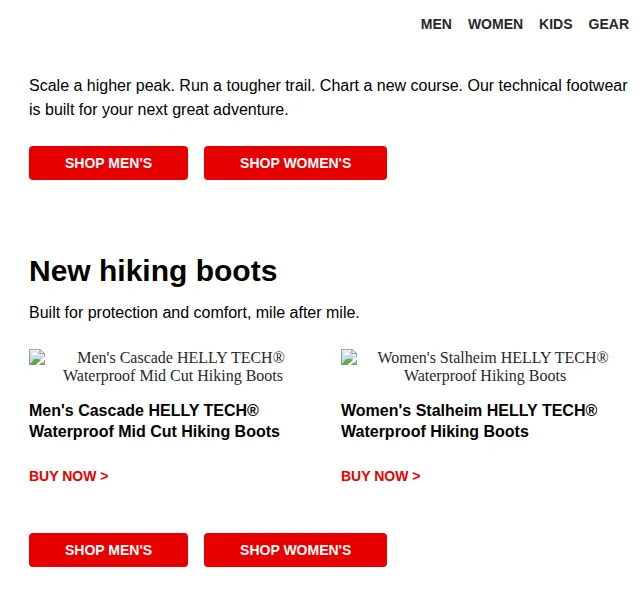640x600 pixels.
Task: Click BUY NOW for Men's Cascade boots
Action: pos(69,476)
